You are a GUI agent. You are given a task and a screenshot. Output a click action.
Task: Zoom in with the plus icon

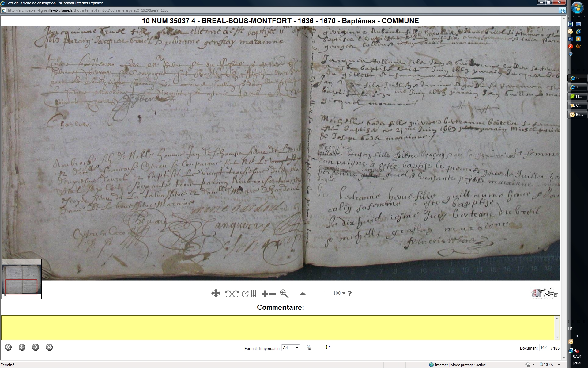tap(265, 294)
